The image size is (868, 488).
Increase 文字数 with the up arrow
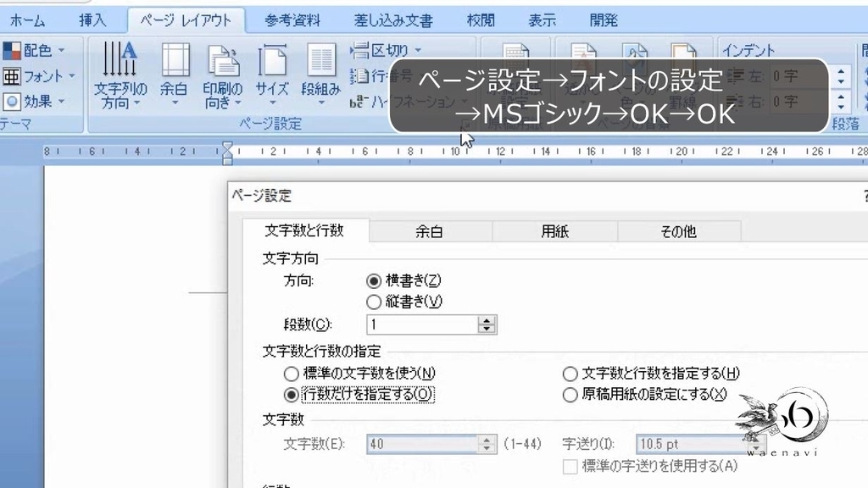[487, 440]
